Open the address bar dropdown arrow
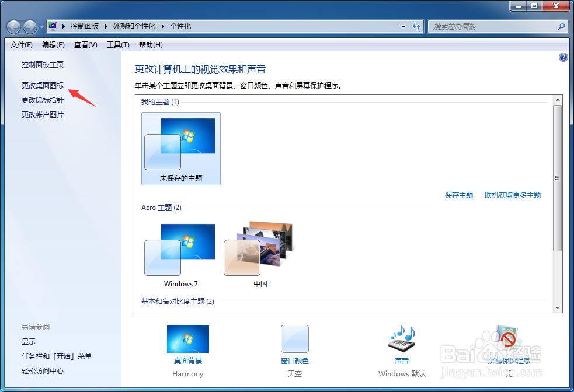This screenshot has height=392, width=574. [x=403, y=26]
